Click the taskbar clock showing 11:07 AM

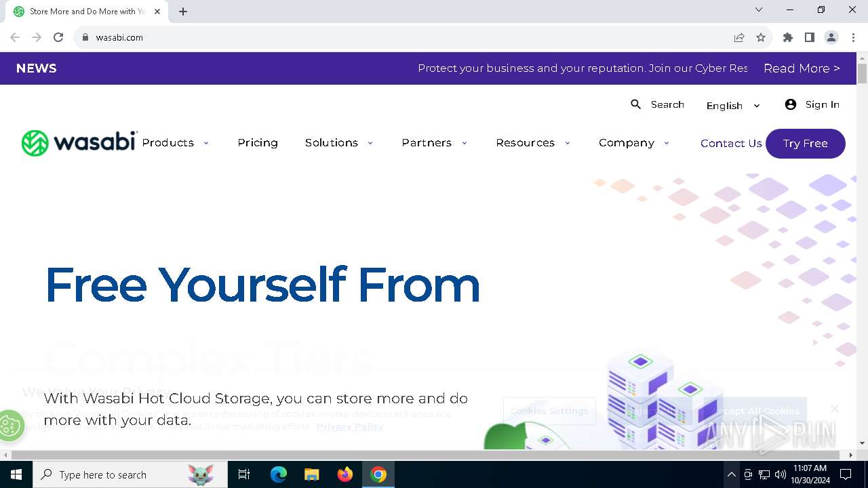point(810,474)
